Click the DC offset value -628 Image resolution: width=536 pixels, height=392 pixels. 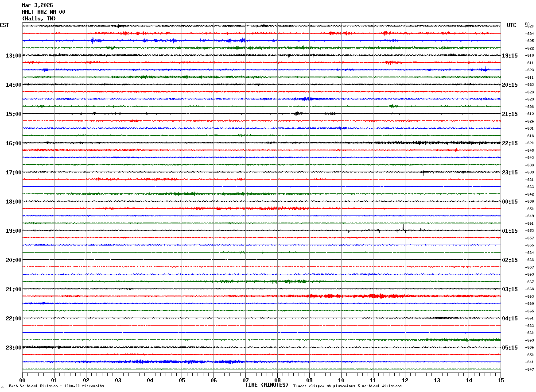click(529, 107)
